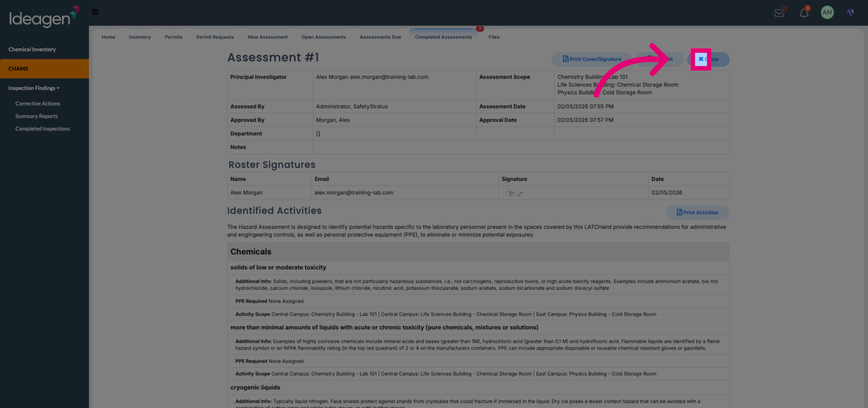
Task: Expand Inspection Findings menu
Action: click(34, 88)
